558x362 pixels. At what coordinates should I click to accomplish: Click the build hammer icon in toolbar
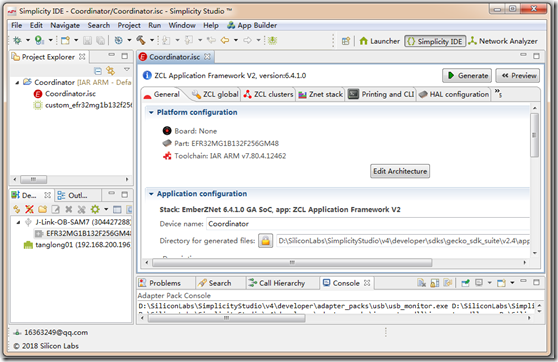(x=141, y=40)
